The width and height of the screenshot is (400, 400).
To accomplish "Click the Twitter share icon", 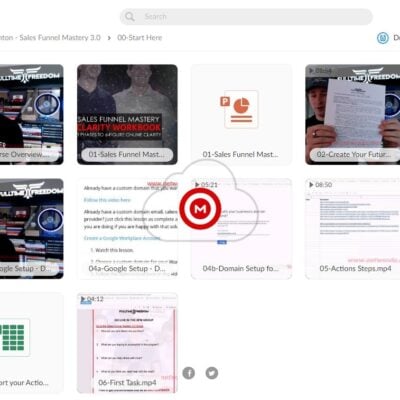I will pos(212,373).
